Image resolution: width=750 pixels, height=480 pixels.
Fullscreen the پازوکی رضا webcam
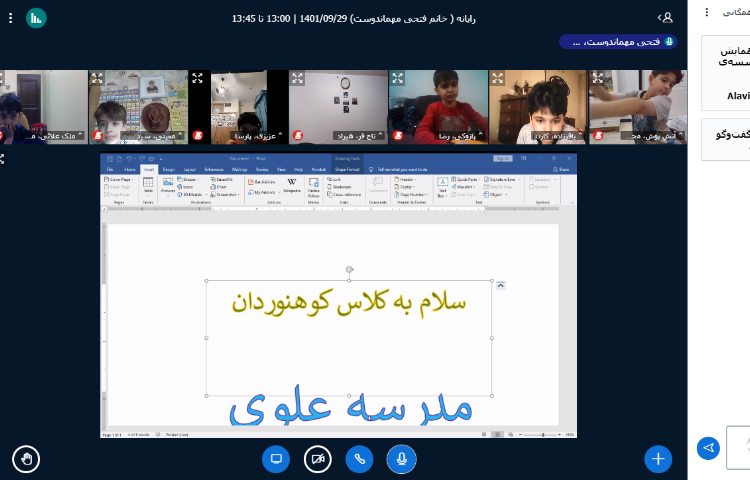pos(397,78)
